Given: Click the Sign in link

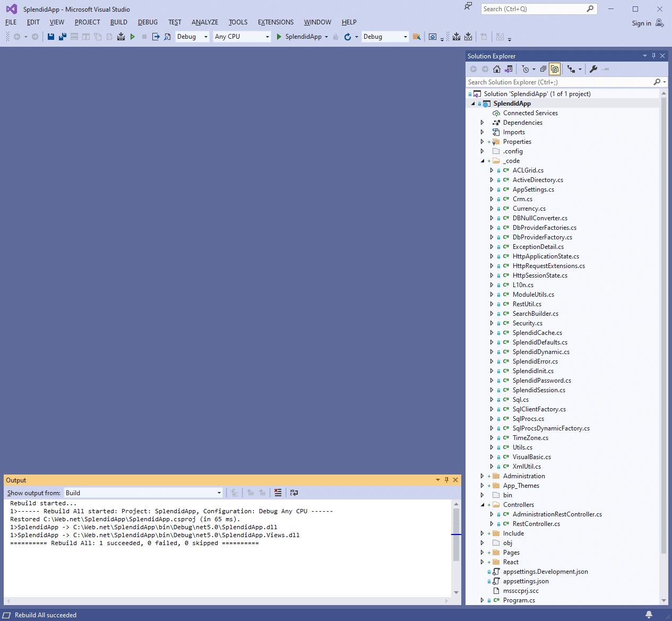Looking at the screenshot, I should click(x=641, y=23).
